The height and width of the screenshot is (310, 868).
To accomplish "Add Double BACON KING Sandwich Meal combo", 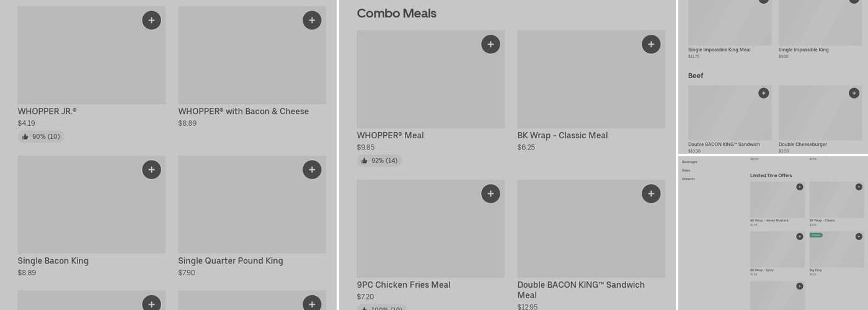I will tap(651, 194).
